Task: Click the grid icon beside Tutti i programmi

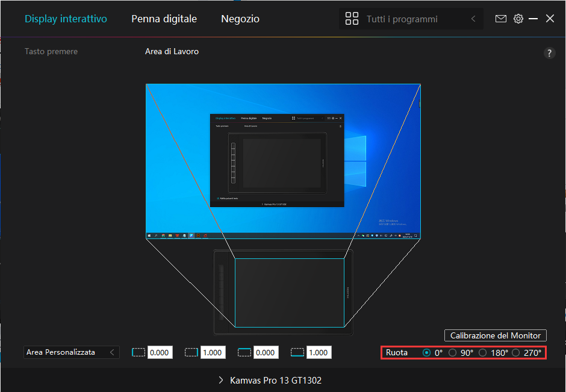Action: (352, 19)
